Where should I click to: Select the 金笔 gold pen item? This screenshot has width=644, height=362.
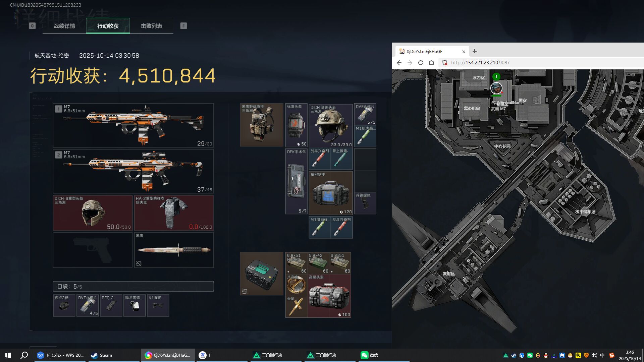tap(296, 307)
